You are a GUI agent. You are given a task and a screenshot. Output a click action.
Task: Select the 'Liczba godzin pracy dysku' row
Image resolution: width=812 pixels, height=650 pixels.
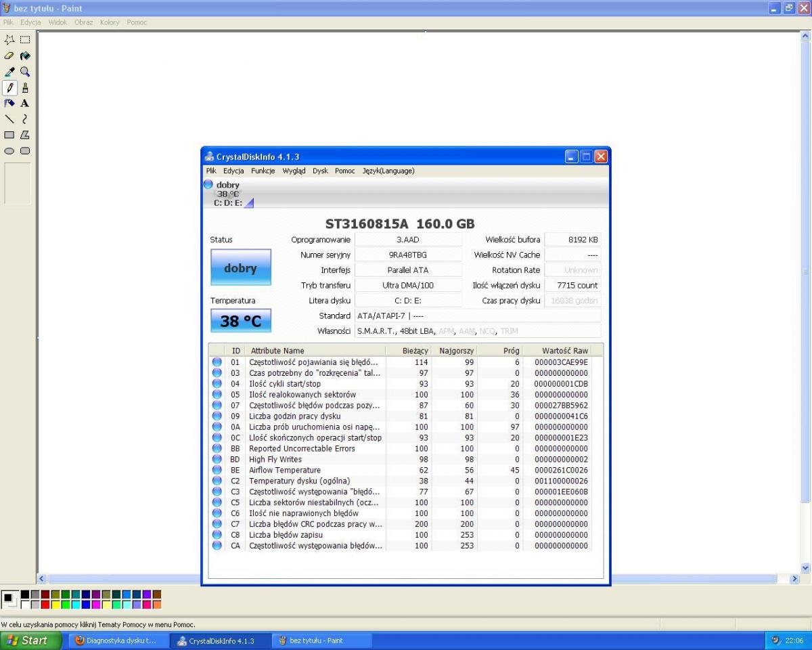tap(401, 416)
